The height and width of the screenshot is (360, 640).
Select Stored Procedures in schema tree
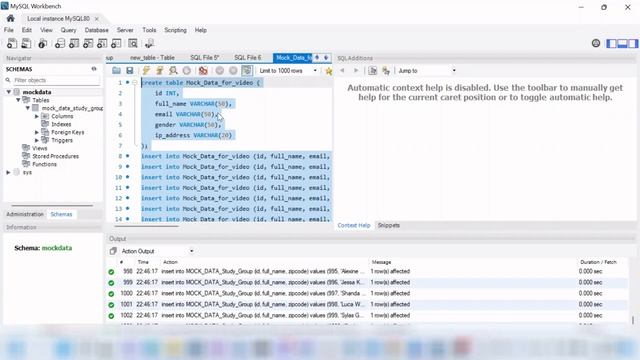[56, 156]
